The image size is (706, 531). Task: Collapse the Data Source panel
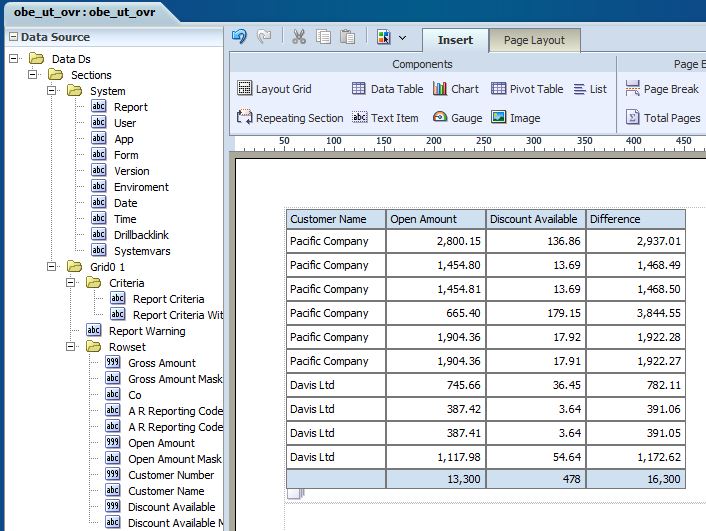point(14,37)
